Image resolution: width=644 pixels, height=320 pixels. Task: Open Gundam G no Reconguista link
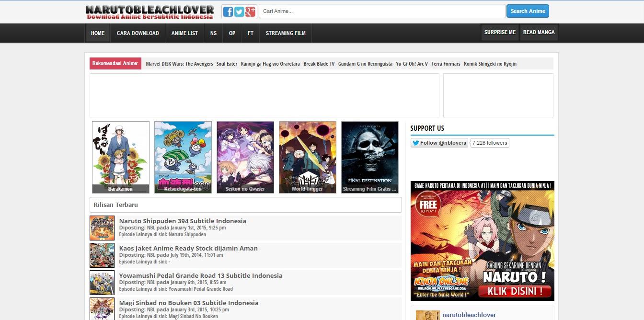(x=365, y=64)
